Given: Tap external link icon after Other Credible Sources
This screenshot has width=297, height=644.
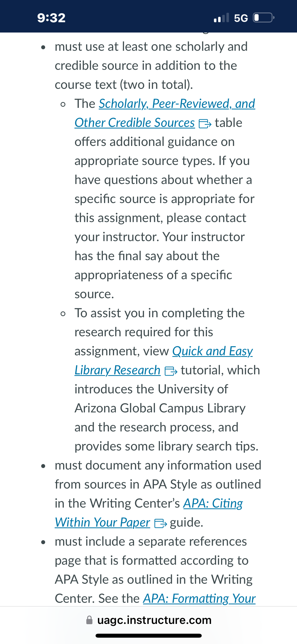Looking at the screenshot, I should [x=205, y=123].
